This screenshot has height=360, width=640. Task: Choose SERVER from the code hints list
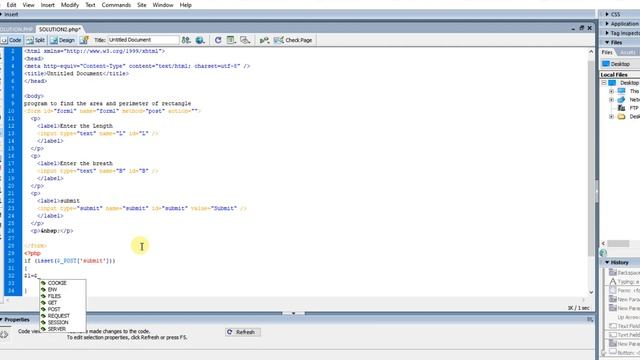(62, 329)
